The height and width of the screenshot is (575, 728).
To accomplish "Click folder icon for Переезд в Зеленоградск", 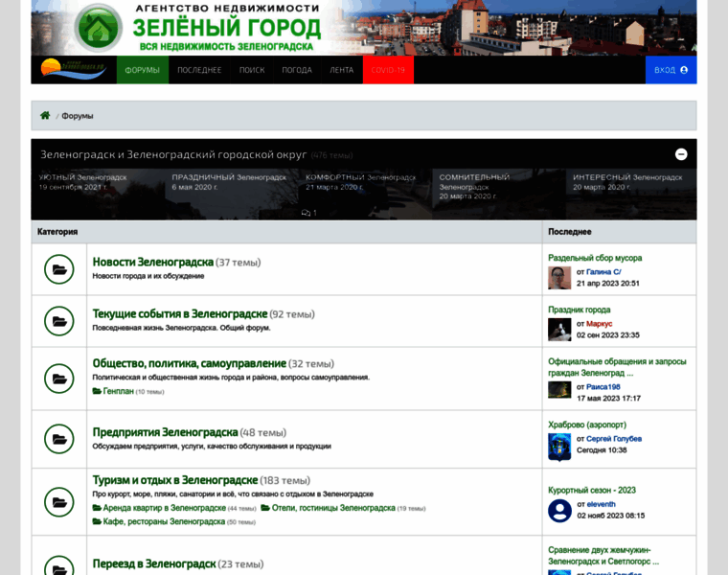I will (59, 565).
